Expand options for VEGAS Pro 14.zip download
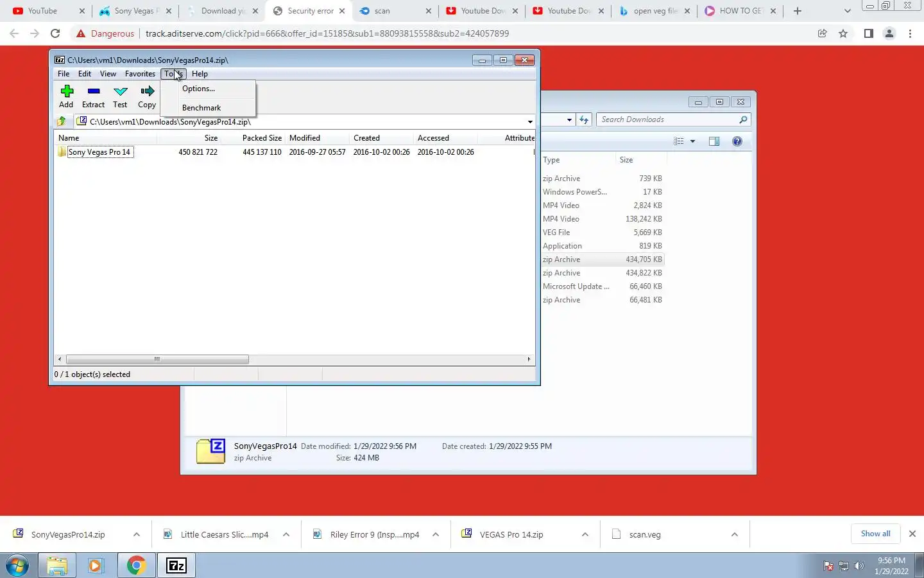This screenshot has height=578, width=924. tap(585, 534)
